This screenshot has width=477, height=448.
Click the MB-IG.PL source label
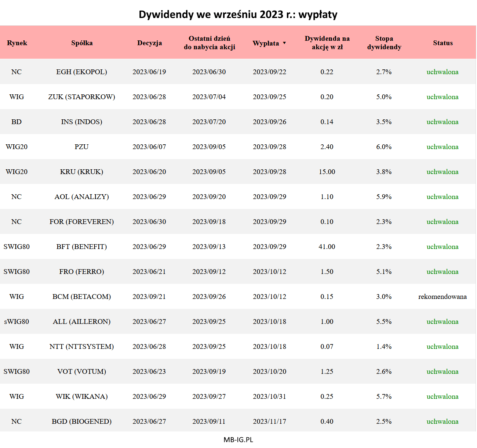(x=238, y=440)
